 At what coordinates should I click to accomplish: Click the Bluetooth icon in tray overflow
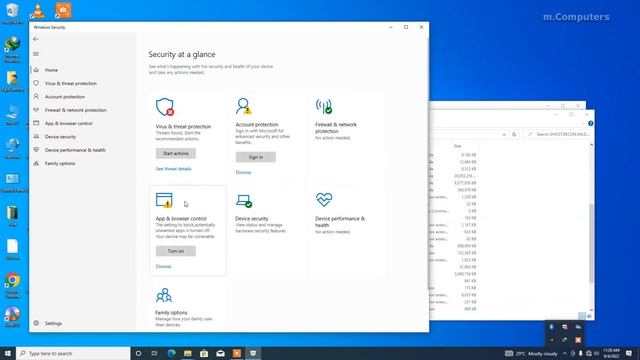click(x=551, y=327)
